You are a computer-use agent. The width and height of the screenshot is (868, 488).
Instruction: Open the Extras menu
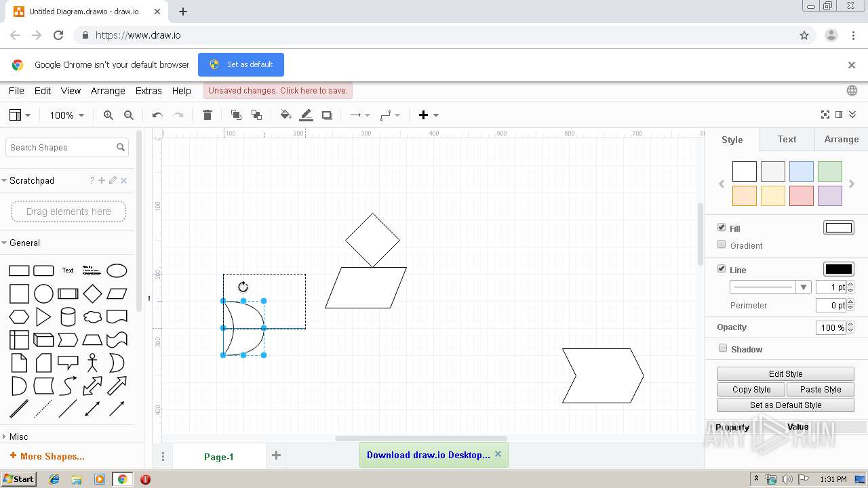click(149, 91)
